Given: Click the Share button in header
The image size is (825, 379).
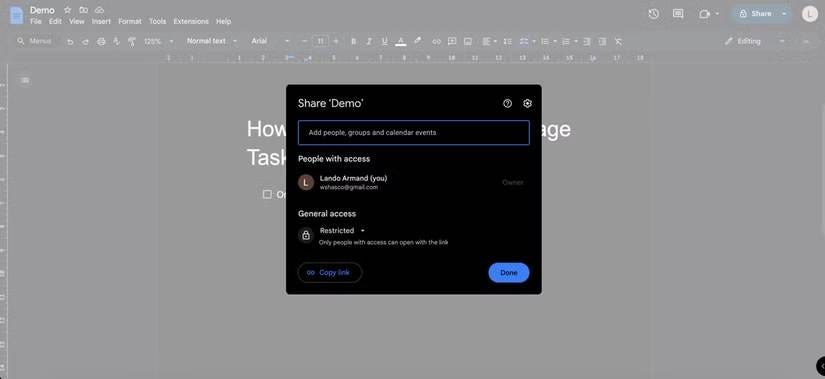Looking at the screenshot, I should (x=756, y=14).
